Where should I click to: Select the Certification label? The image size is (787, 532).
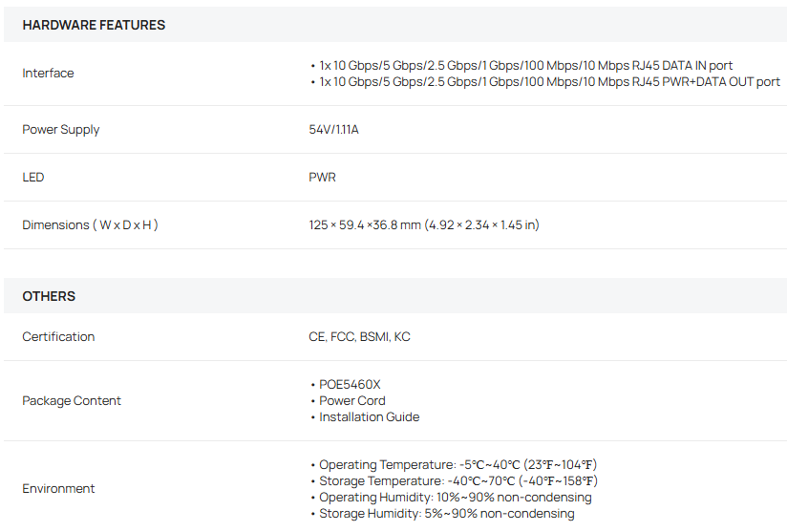pyautogui.click(x=58, y=337)
